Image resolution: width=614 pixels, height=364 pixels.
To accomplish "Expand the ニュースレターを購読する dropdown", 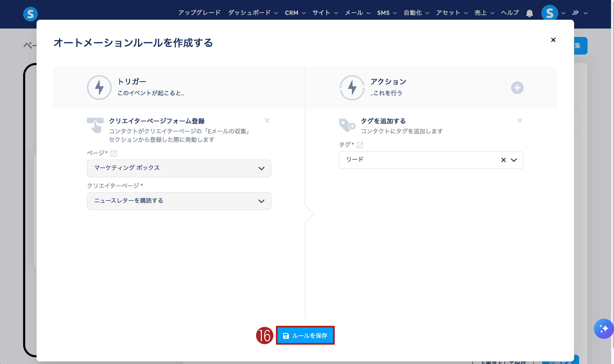I will [261, 201].
